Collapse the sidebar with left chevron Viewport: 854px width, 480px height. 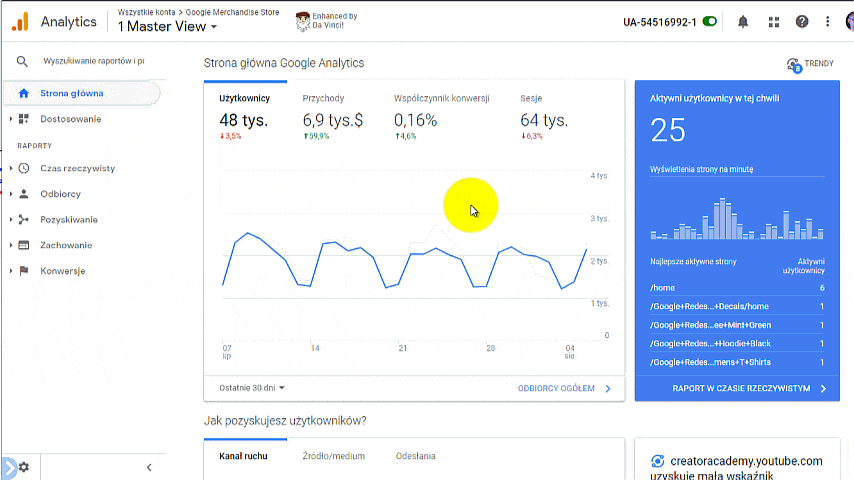[x=149, y=467]
